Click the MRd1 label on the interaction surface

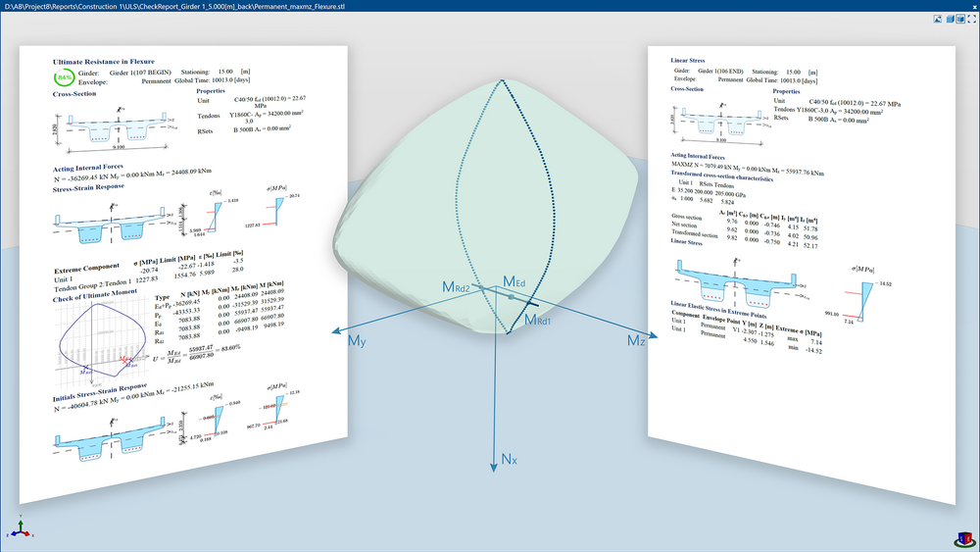pos(537,320)
